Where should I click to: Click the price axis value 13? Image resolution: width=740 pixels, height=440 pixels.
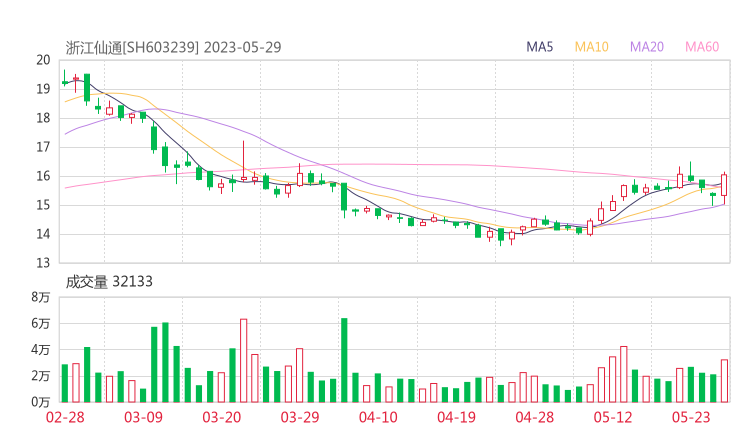tap(43, 263)
